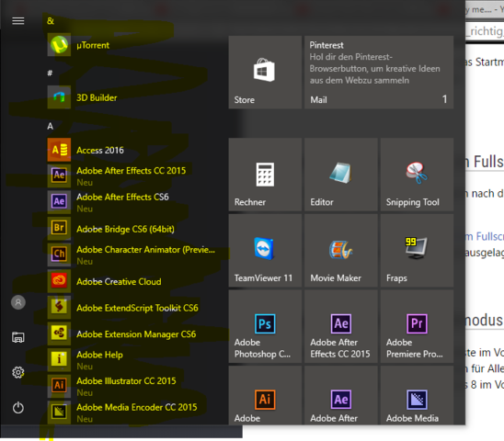The height and width of the screenshot is (441, 504).
Task: Click the '#' letter group header
Action: pyautogui.click(x=50, y=73)
